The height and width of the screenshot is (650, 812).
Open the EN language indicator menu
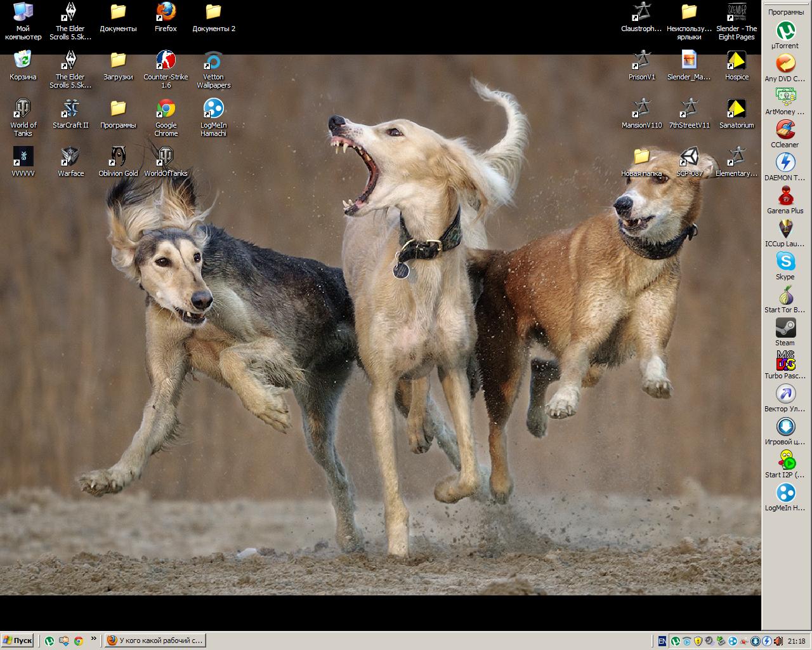(662, 641)
